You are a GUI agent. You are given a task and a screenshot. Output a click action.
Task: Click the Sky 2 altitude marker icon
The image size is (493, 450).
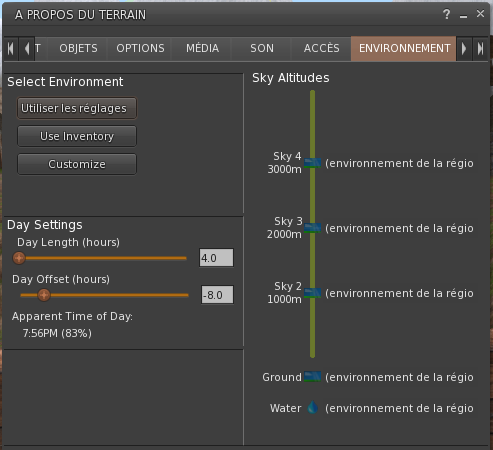(312, 293)
